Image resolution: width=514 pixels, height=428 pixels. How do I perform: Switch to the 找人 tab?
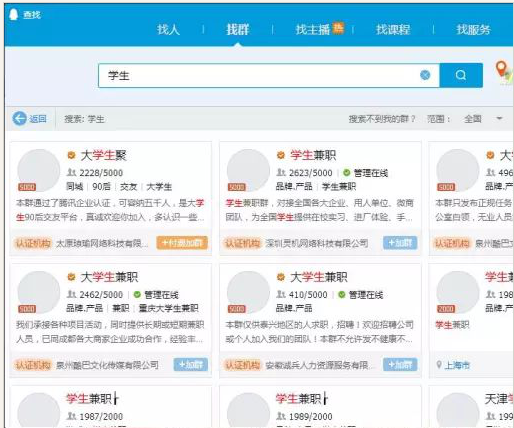(169, 30)
